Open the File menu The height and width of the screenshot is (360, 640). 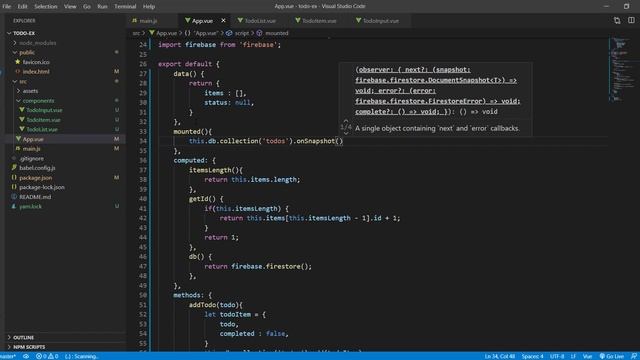(7, 7)
